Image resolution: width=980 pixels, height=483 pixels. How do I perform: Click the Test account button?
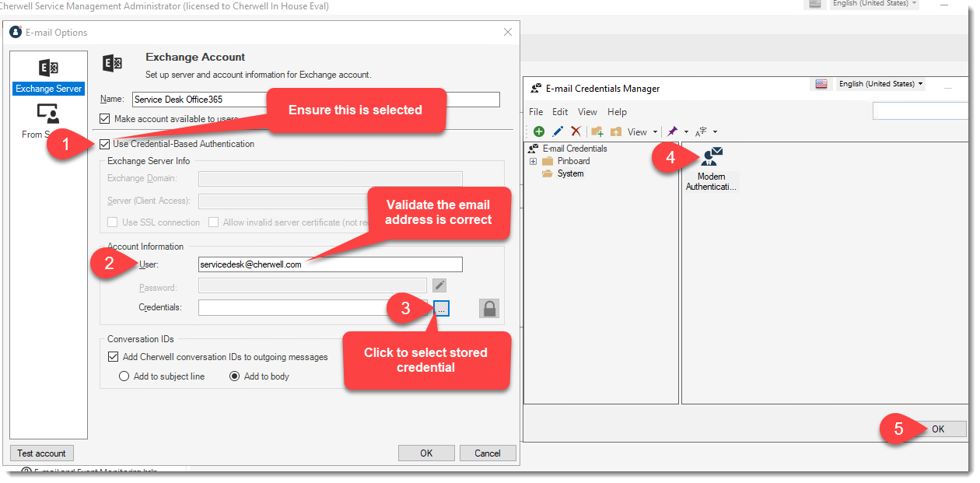[x=41, y=453]
